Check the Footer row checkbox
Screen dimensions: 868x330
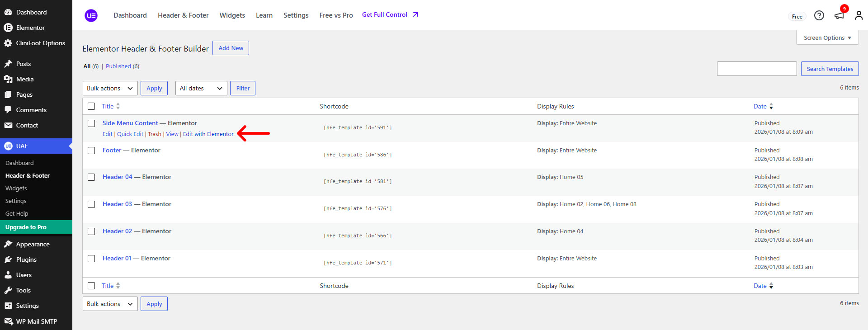click(91, 151)
